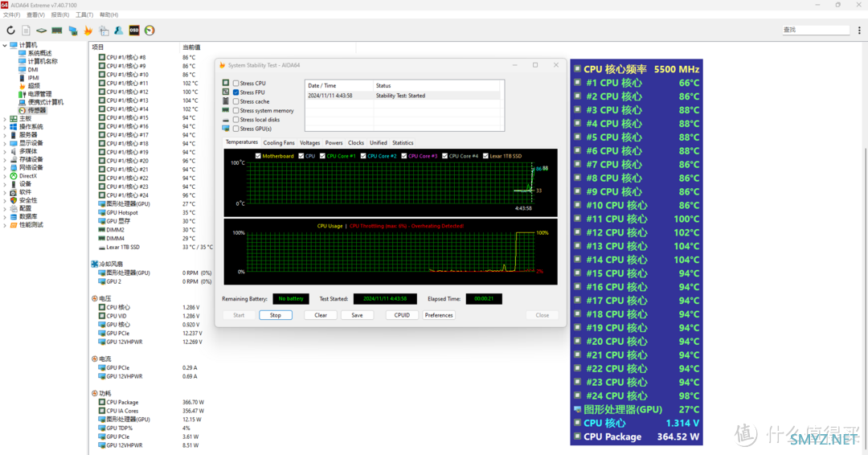
Task: Open the 工具(T) menu
Action: 84,15
